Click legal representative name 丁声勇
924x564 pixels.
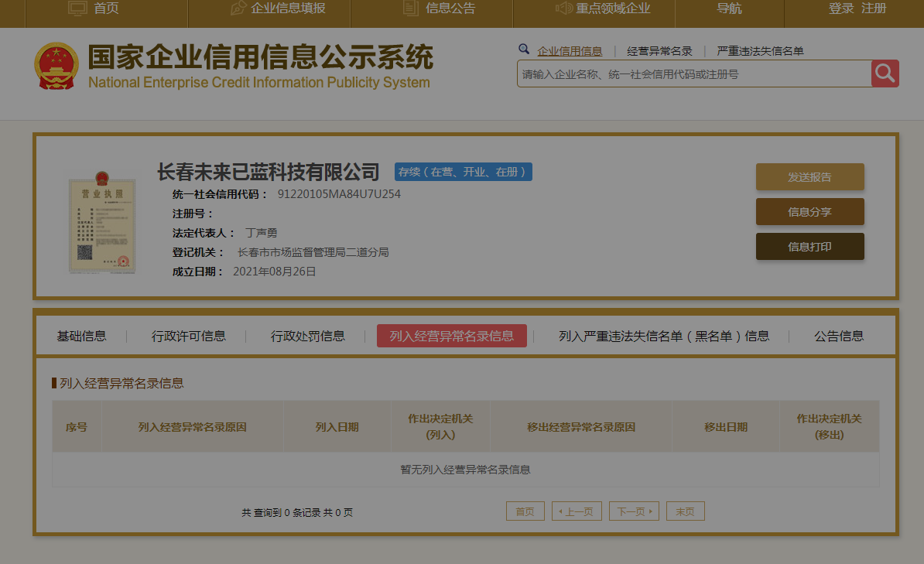click(x=261, y=233)
